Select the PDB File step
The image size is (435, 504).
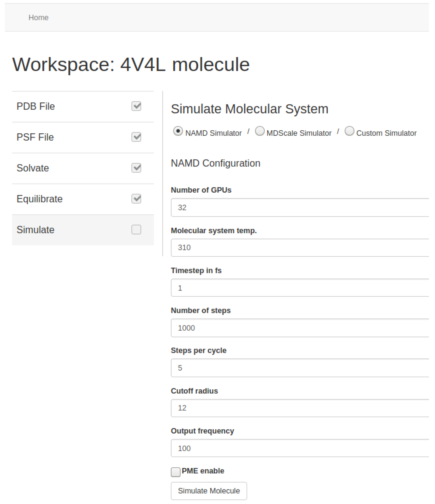(83, 107)
